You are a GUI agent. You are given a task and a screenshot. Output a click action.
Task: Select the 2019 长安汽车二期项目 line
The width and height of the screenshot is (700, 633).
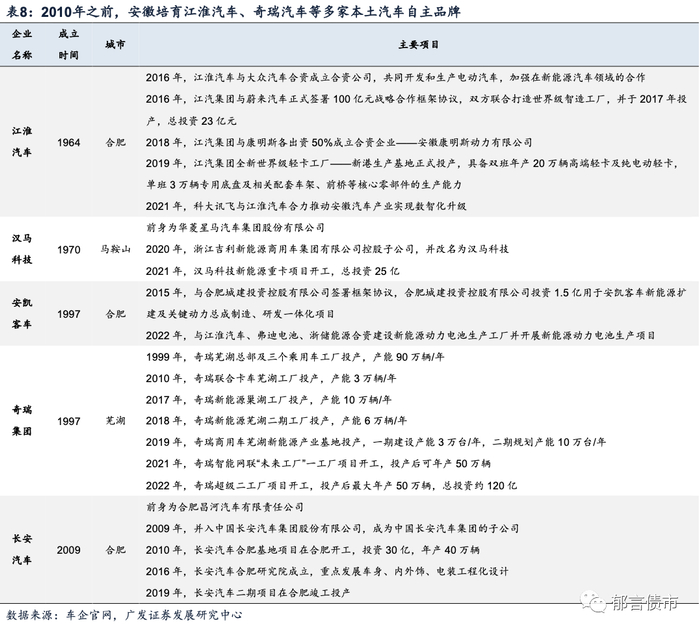(248, 592)
